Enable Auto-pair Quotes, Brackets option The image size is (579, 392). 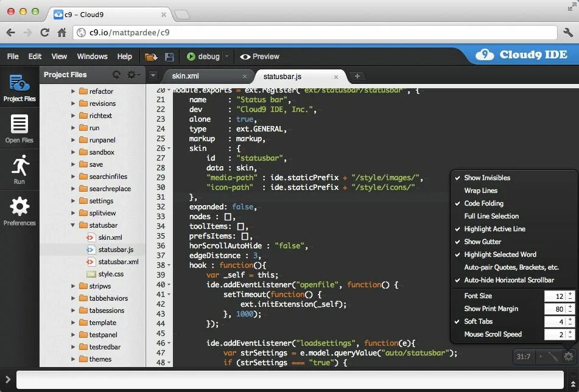[511, 267]
